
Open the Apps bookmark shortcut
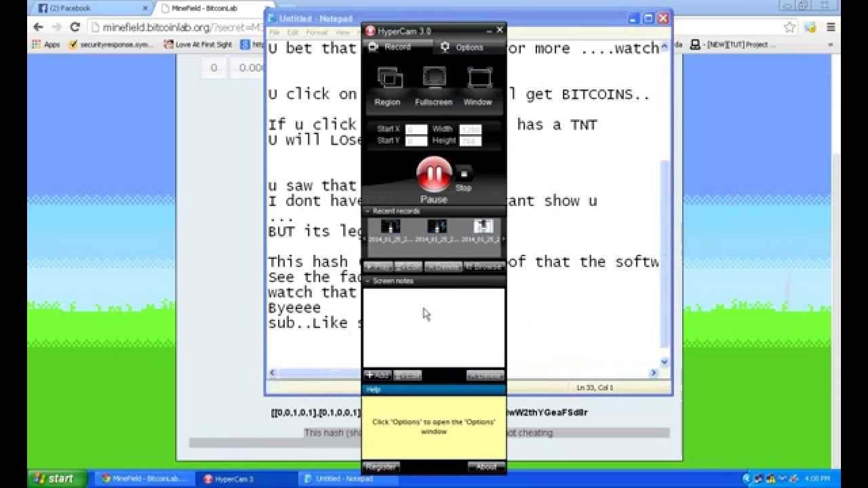pyautogui.click(x=46, y=45)
